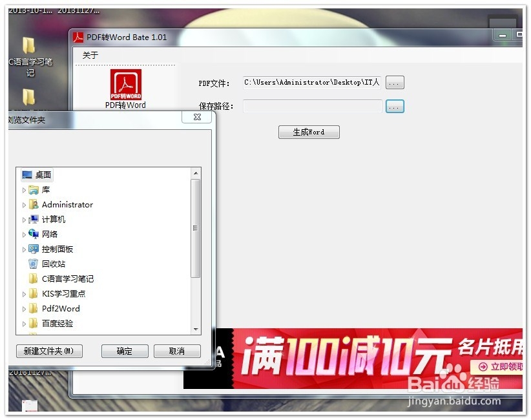Click the Pdf2Word folder icon
This screenshot has width=531, height=420.
point(34,308)
